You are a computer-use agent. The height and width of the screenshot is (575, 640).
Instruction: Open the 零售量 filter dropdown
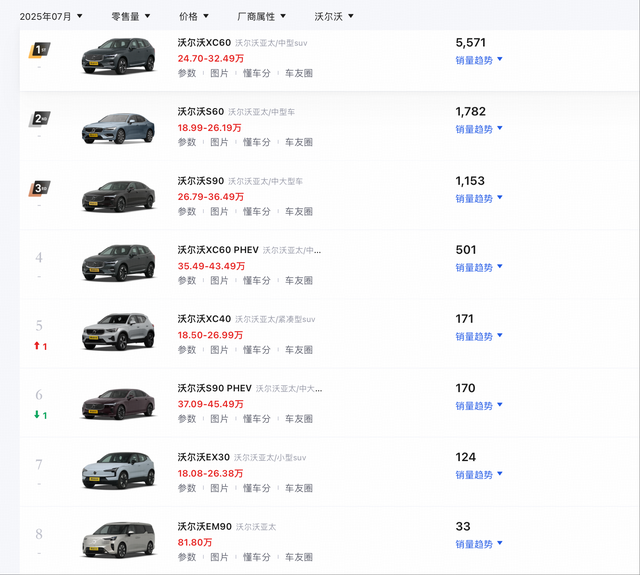pyautogui.click(x=131, y=16)
